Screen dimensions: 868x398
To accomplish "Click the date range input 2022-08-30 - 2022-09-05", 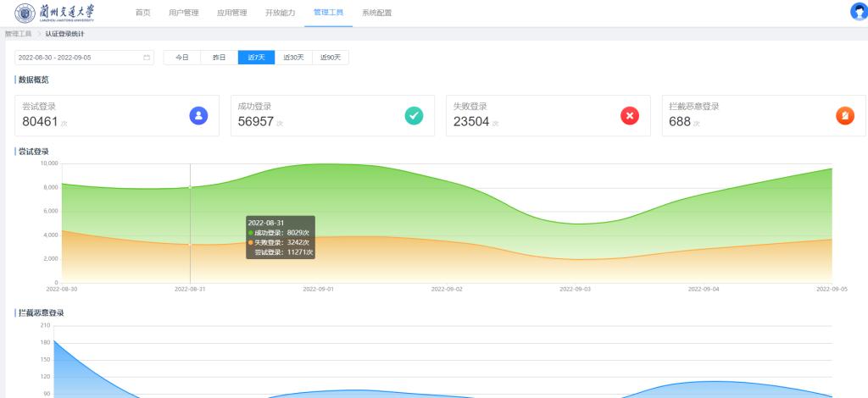I will coord(84,58).
